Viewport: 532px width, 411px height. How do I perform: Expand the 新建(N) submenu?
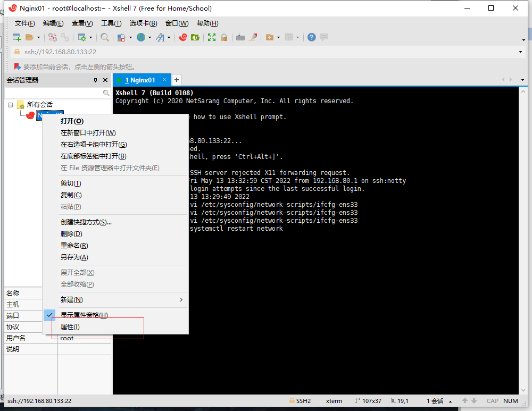pyautogui.click(x=115, y=300)
